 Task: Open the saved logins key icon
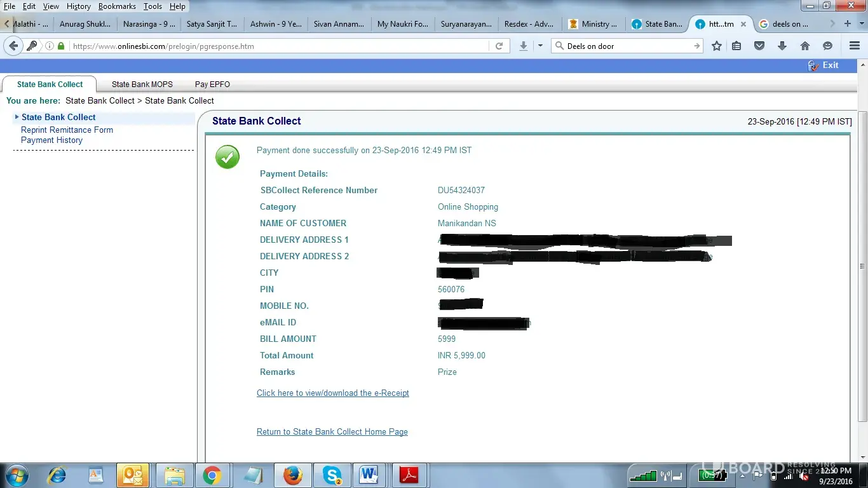pos(32,46)
